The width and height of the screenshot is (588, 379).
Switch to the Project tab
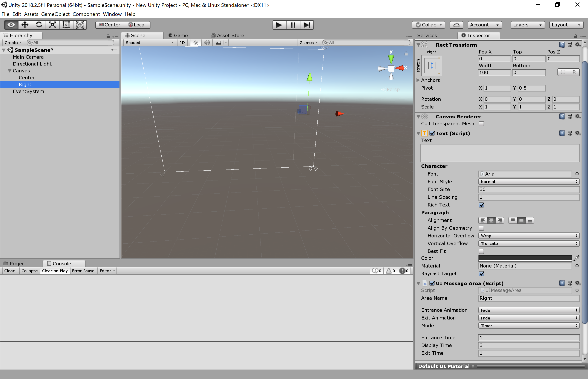tap(15, 264)
